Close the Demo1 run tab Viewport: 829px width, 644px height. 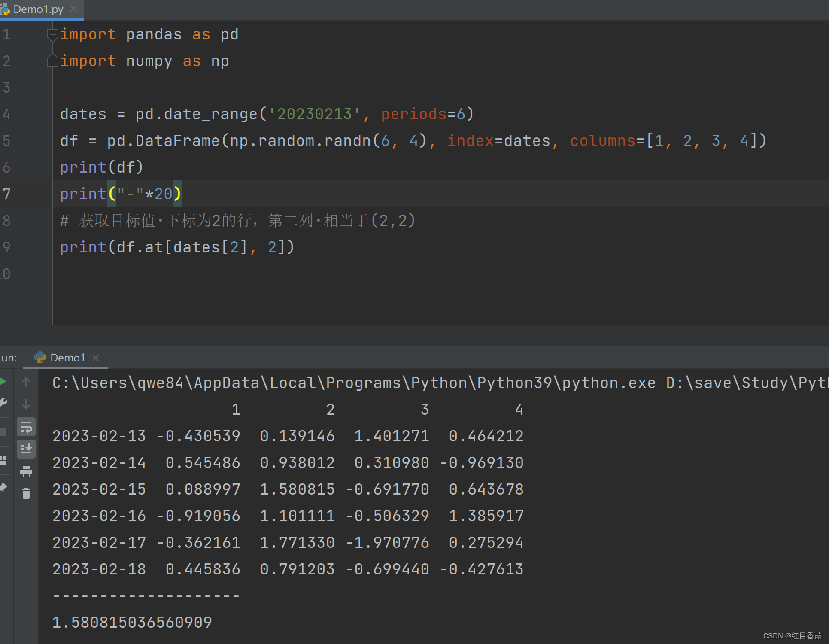96,358
